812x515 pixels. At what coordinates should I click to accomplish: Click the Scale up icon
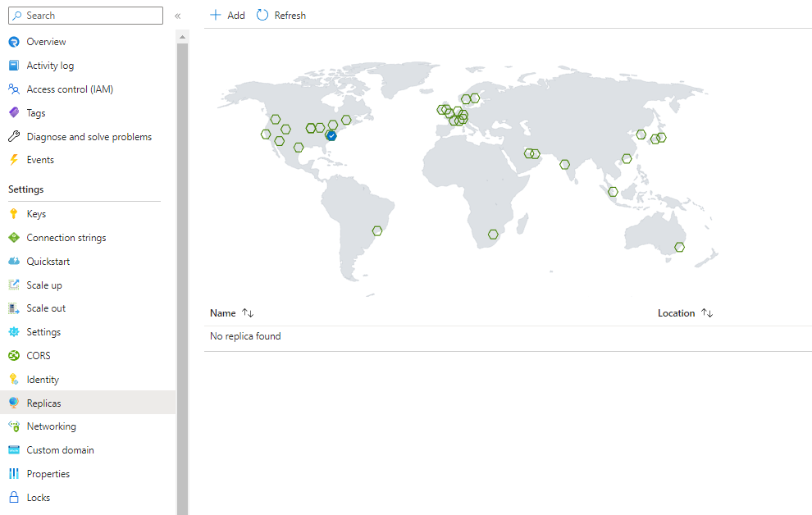(15, 284)
